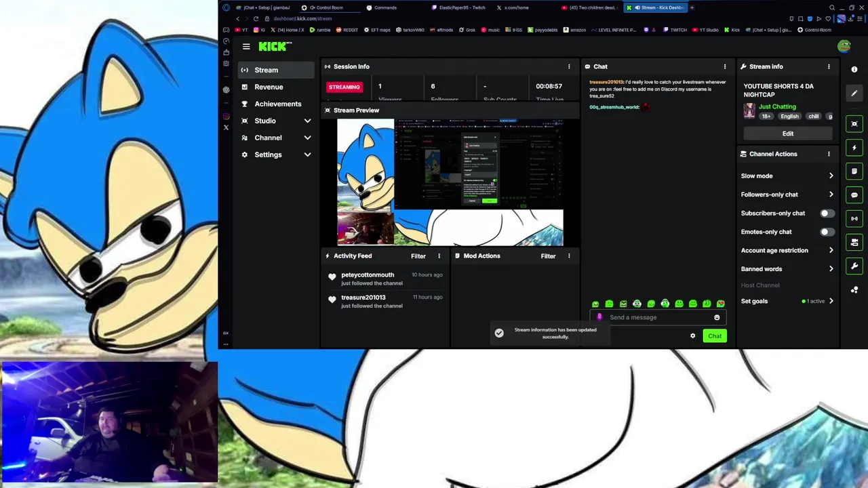The image size is (868, 488).
Task: Toggle the wrench Stream info widget icon
Action: tap(854, 266)
